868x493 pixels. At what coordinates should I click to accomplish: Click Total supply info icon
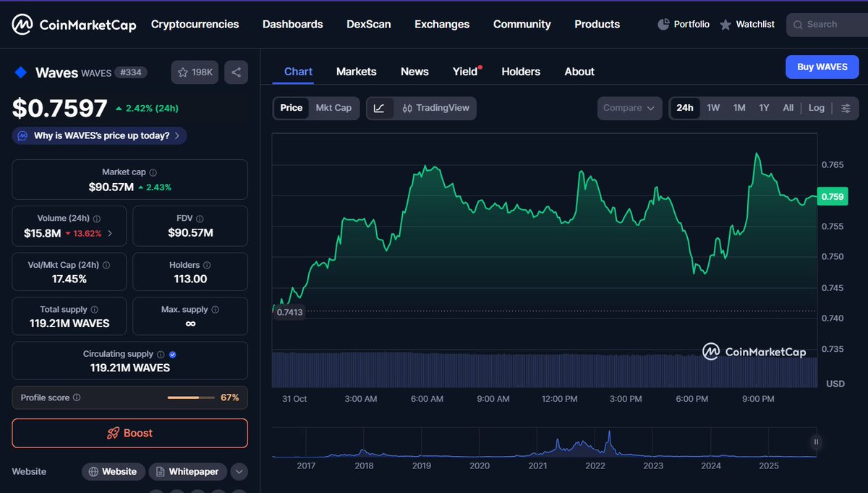95,309
